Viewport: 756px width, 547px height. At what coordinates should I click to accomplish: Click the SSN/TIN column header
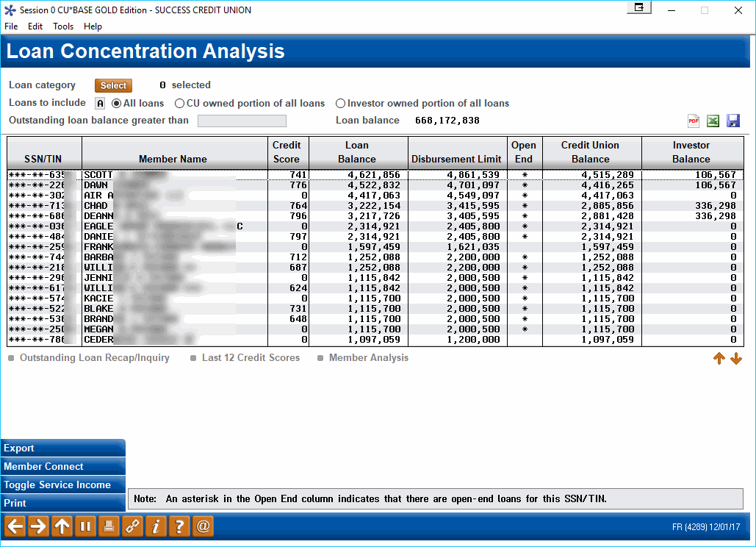[x=44, y=153]
